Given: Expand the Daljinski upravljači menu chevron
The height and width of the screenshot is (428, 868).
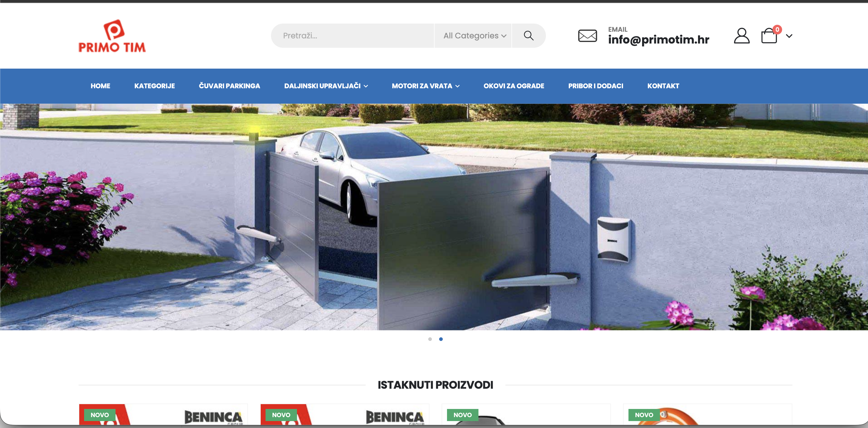Looking at the screenshot, I should point(366,86).
